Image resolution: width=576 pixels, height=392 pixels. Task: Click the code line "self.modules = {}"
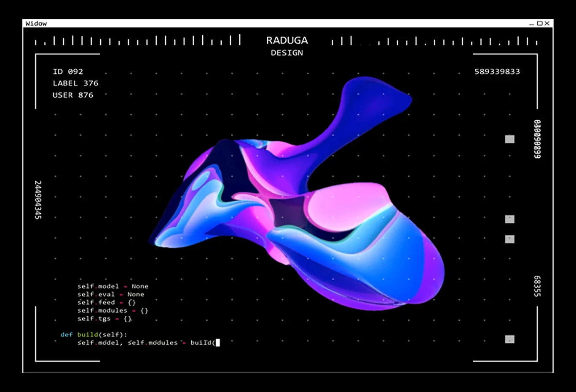click(x=113, y=311)
